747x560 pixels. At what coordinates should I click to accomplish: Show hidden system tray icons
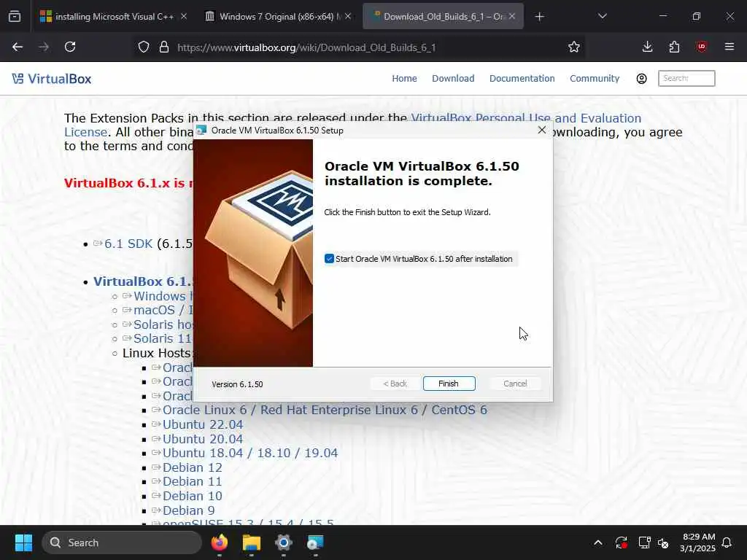[x=598, y=542]
